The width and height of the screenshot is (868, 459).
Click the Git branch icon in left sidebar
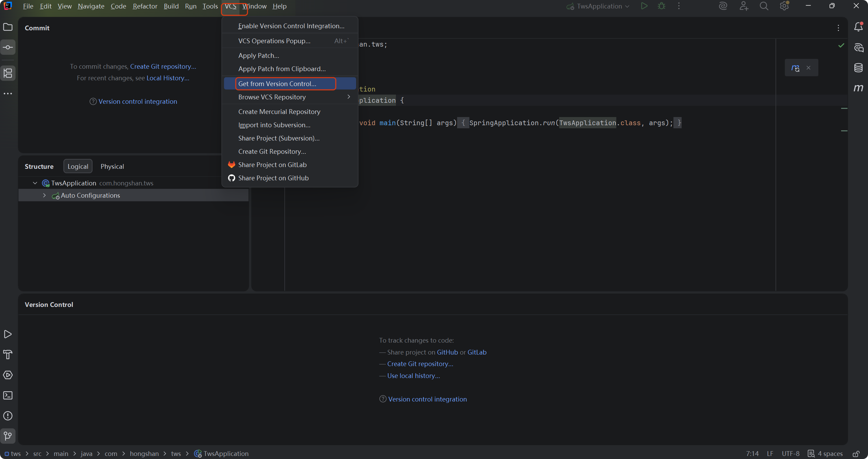point(8,436)
